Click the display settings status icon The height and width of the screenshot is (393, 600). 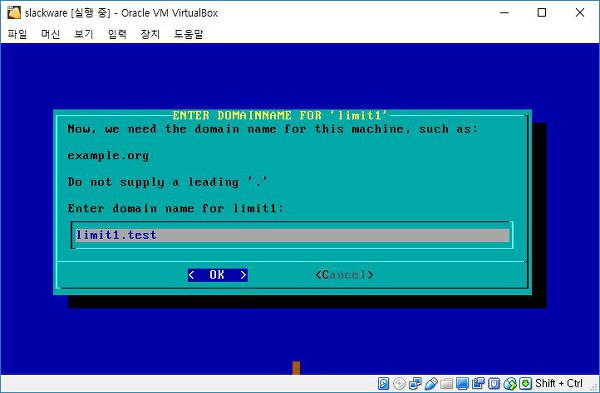(462, 383)
